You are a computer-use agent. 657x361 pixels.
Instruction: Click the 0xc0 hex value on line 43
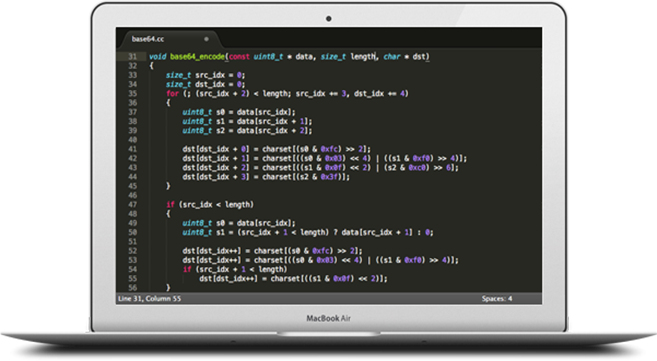pyautogui.click(x=417, y=168)
